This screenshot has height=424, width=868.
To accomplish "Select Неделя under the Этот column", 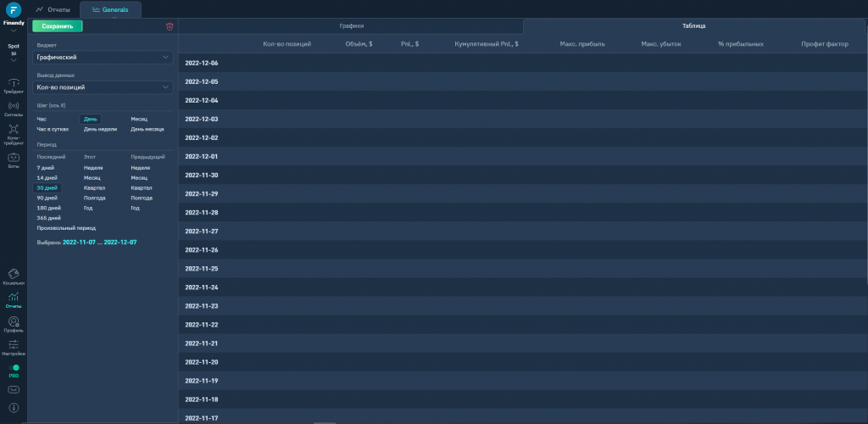I will [93, 168].
